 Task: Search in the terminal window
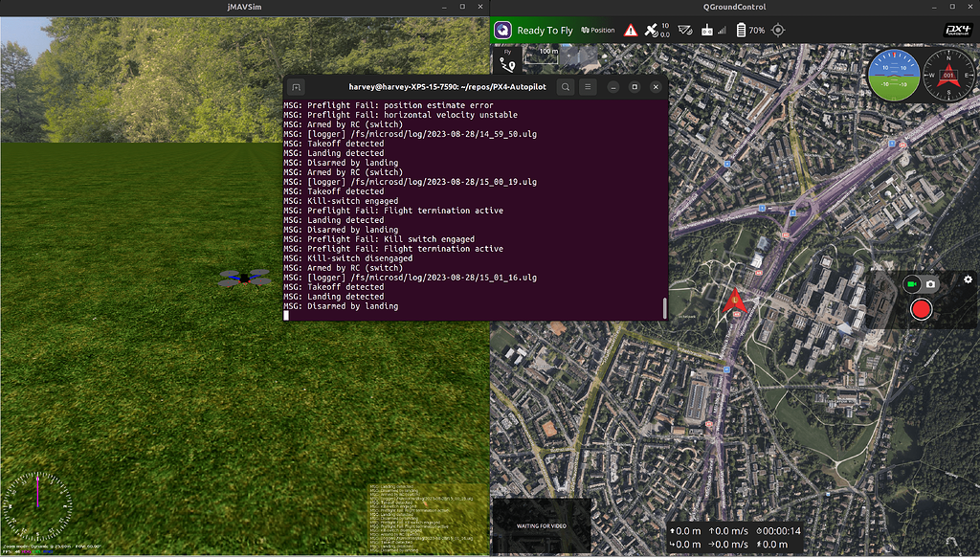click(x=566, y=86)
